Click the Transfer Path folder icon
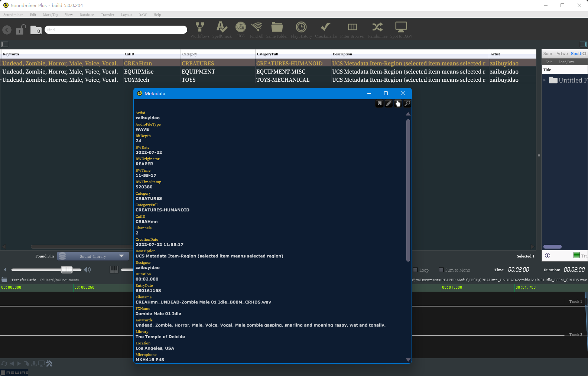 (x=4, y=280)
